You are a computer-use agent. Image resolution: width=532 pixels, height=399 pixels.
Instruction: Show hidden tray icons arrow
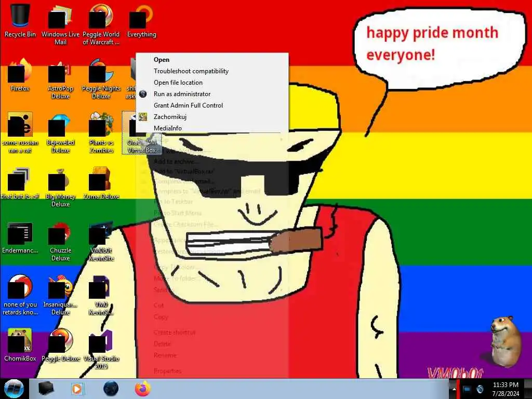(454, 389)
